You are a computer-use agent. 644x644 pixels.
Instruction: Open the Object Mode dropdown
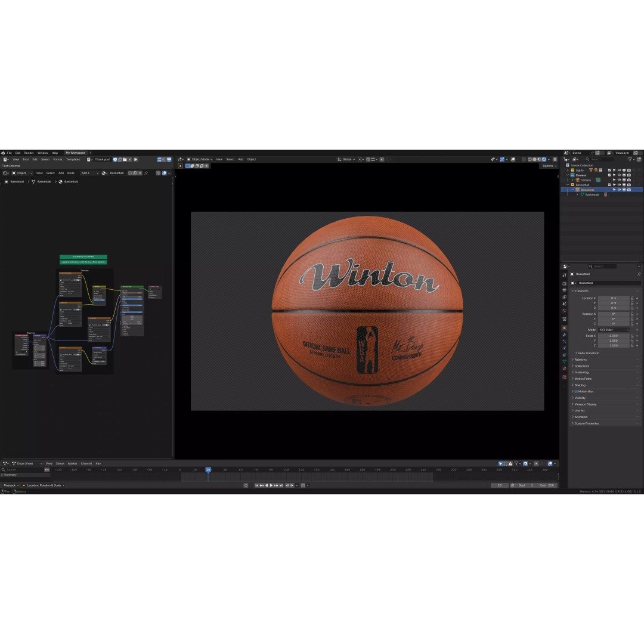pos(200,159)
